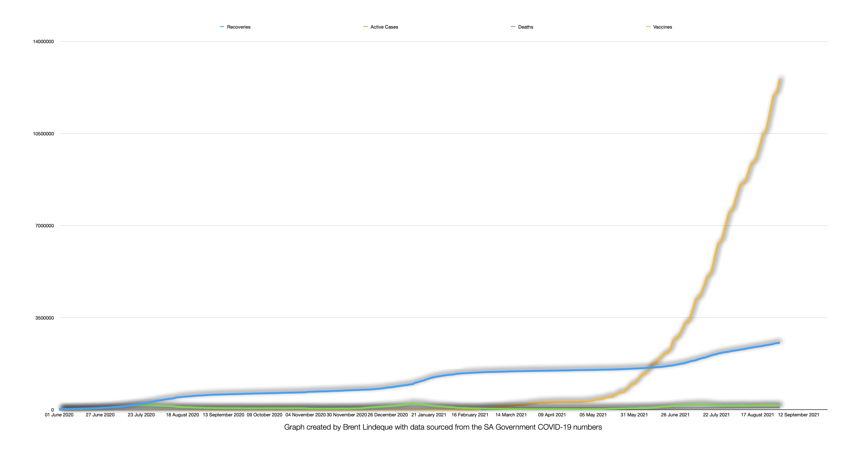Click the Recoveries legend label
This screenshot has width=868, height=459.
238,27
